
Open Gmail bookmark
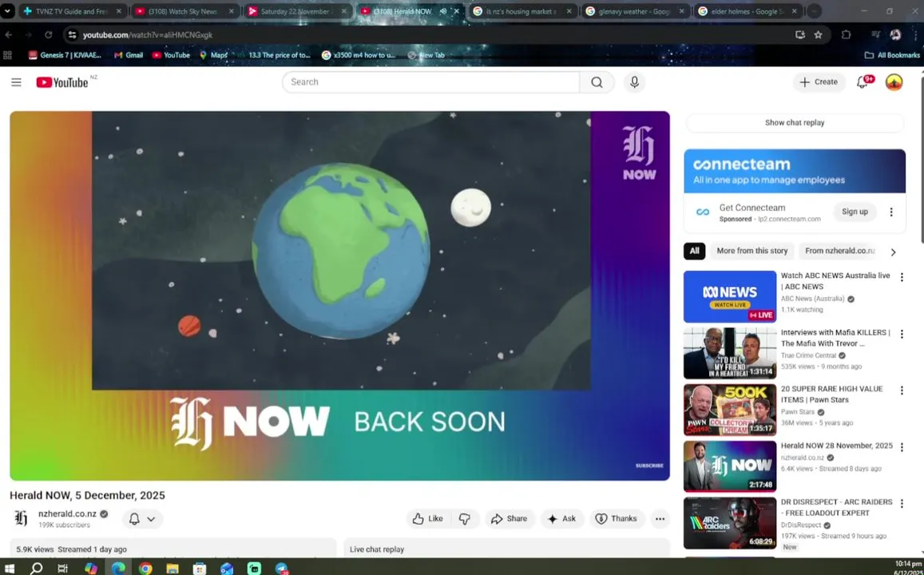pos(129,55)
